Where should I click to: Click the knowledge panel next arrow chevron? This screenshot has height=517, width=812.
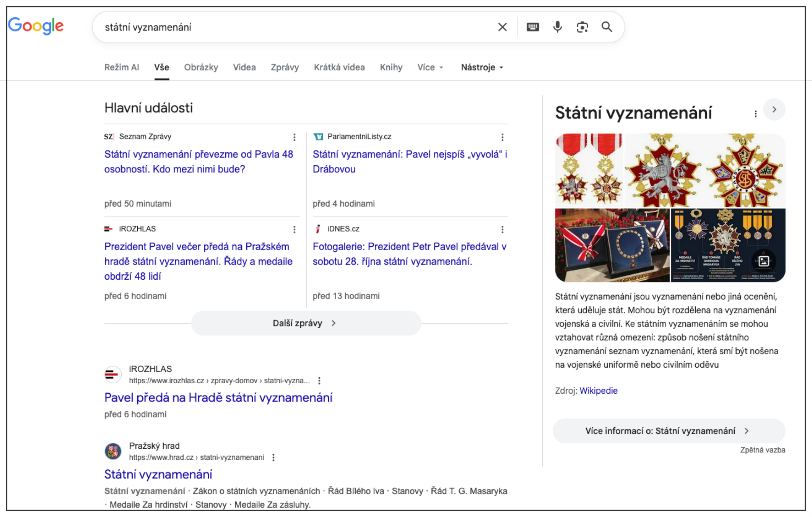[x=774, y=109]
